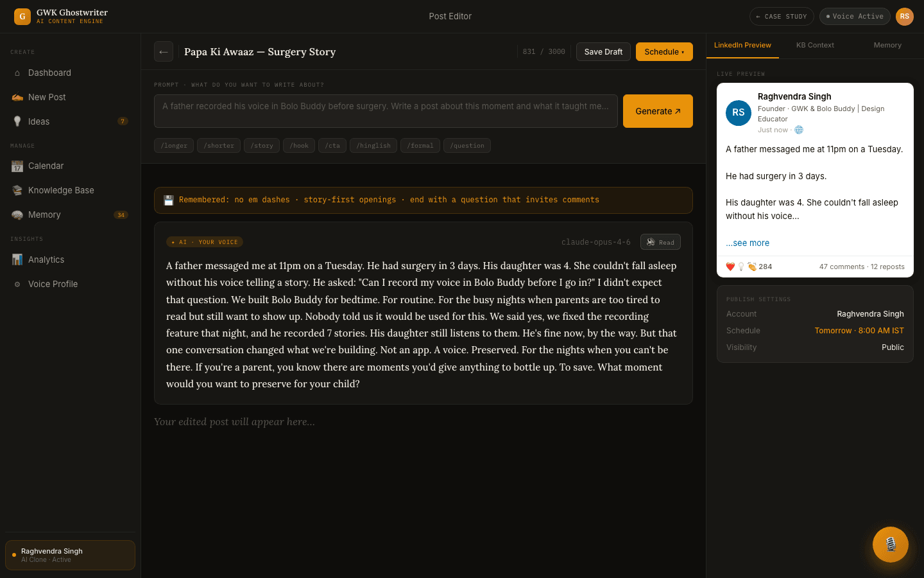Click the RS avatar in LinkedIn preview

(x=739, y=112)
